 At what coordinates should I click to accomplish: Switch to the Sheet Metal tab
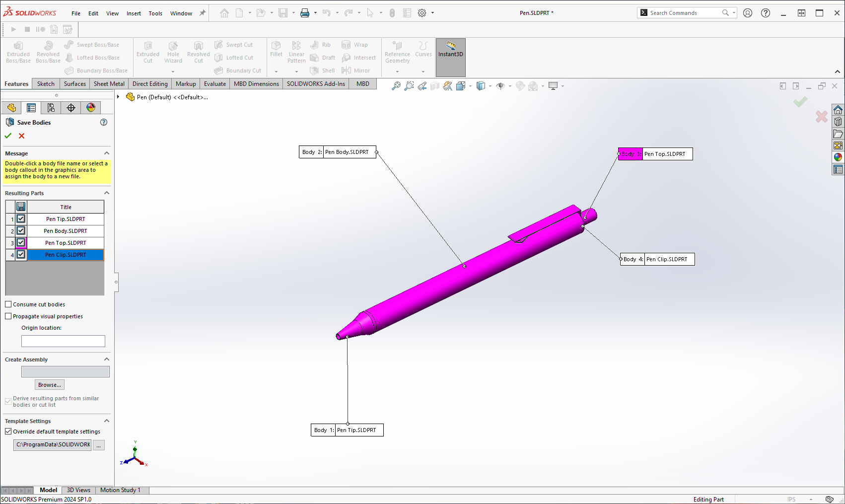tap(109, 84)
